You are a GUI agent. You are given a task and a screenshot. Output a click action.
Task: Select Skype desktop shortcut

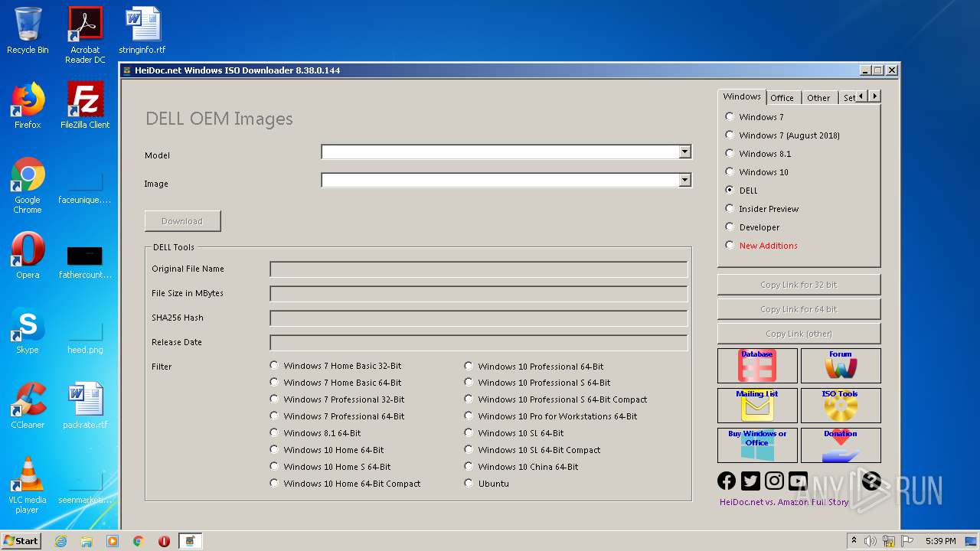[x=28, y=331]
